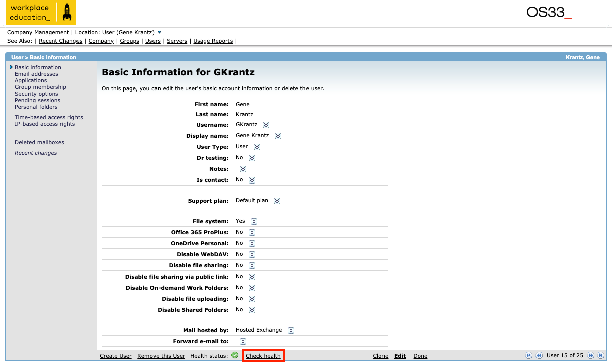Open the Usage Reports link
Viewport: 612px width, 364px height.
click(213, 41)
